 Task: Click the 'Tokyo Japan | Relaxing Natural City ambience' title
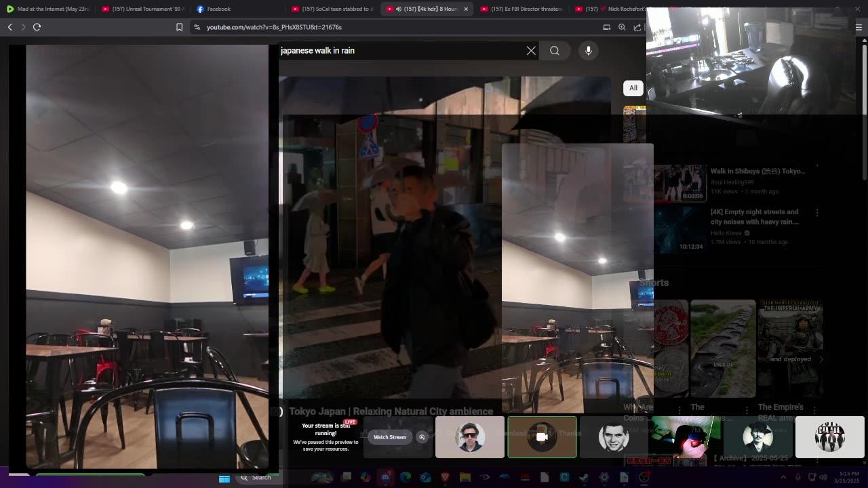[x=391, y=411]
